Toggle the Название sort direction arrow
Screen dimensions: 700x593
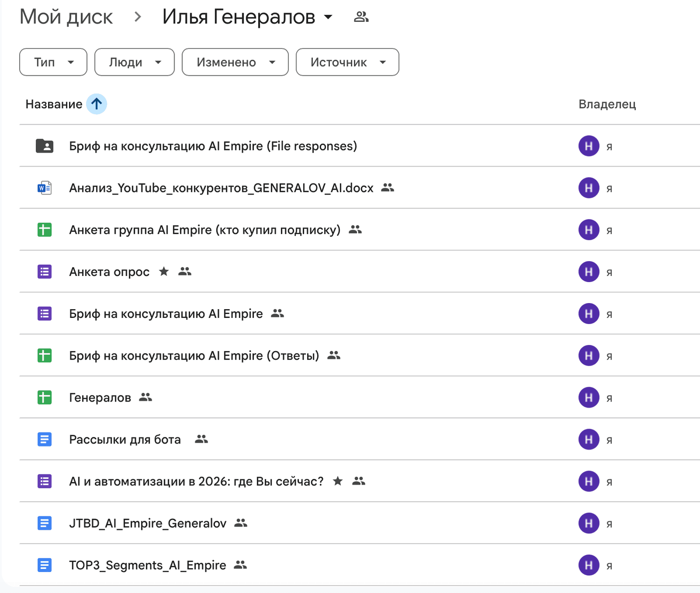[97, 104]
